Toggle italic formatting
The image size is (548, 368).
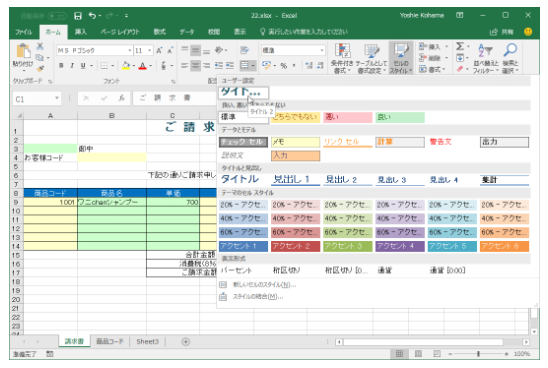[72, 65]
